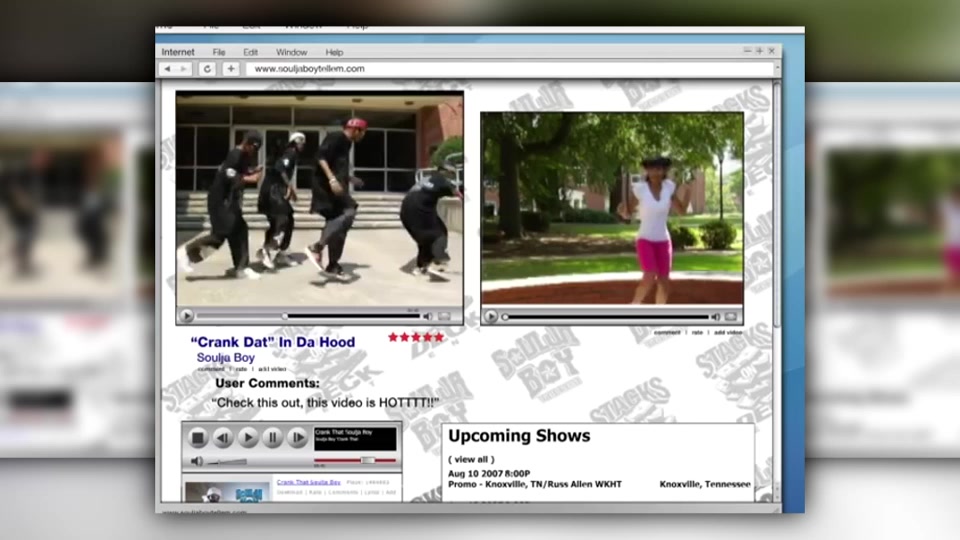Open the File menu
The height and width of the screenshot is (540, 960).
tap(219, 52)
